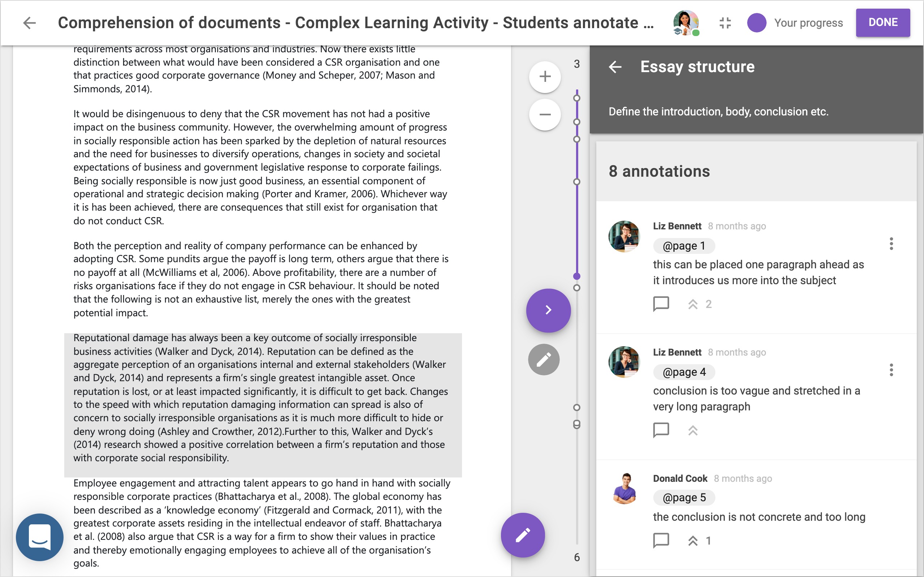924x577 pixels.
Task: Click the @page 1 tag
Action: (x=684, y=246)
